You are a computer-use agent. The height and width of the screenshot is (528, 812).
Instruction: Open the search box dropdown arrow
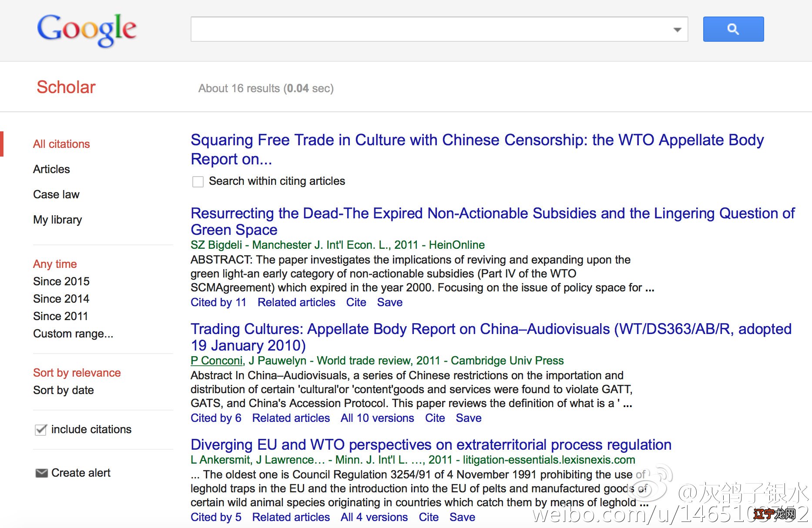pos(677,30)
